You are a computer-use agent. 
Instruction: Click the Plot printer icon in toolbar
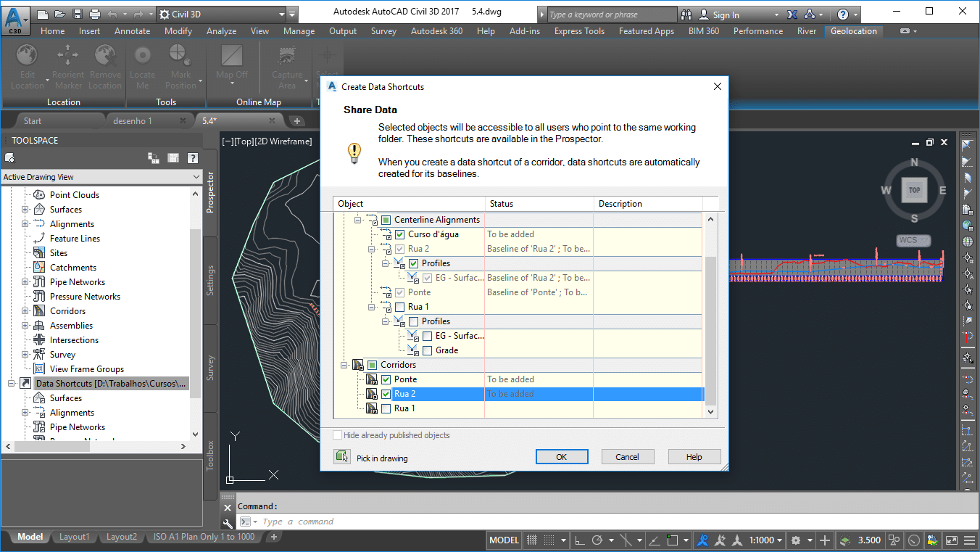pos(95,14)
